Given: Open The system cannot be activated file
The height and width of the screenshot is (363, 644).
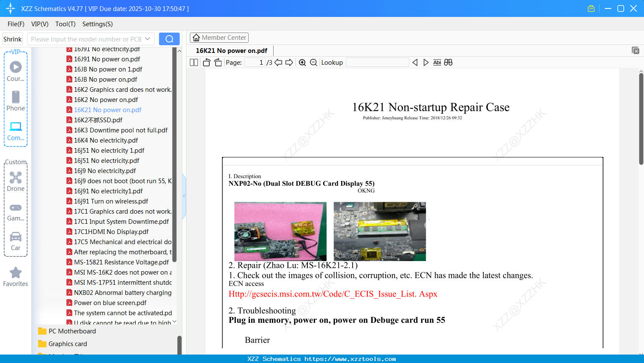Looking at the screenshot, I should 119,313.
